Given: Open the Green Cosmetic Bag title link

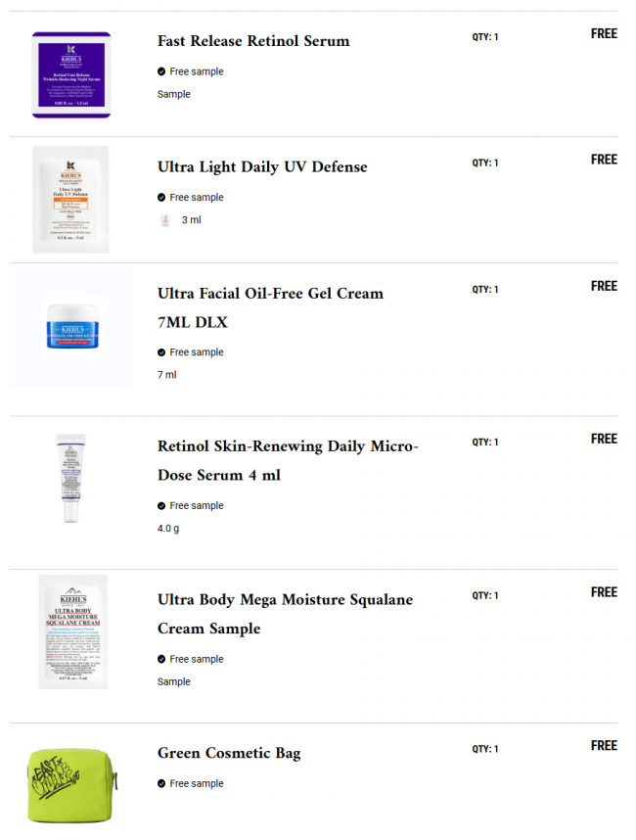Looking at the screenshot, I should click(x=229, y=753).
